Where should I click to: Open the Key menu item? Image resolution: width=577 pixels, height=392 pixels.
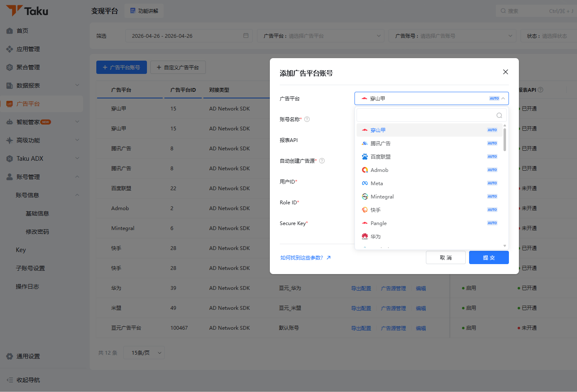coord(21,250)
